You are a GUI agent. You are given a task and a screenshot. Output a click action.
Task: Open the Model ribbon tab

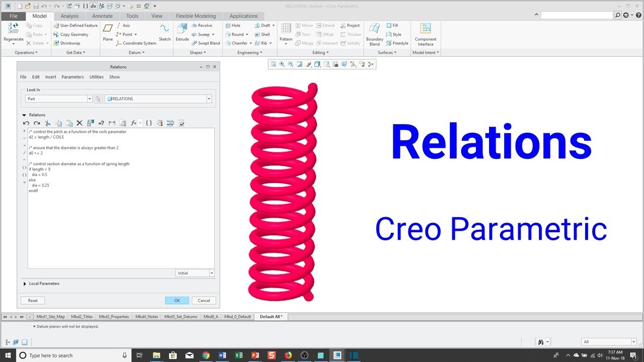pos(39,16)
